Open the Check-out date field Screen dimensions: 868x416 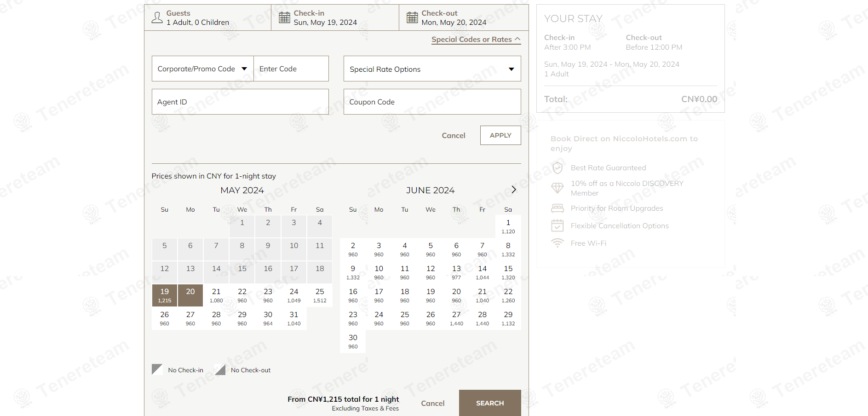pos(464,17)
